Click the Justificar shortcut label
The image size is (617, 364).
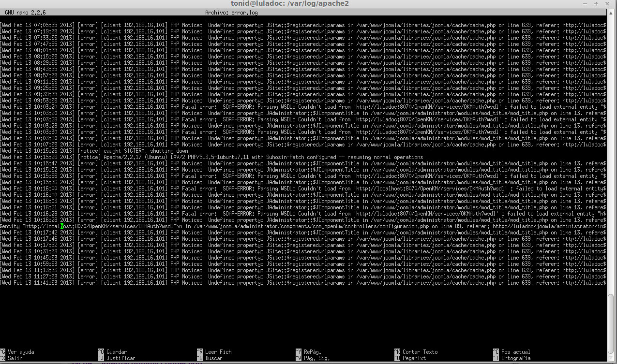tap(120, 358)
